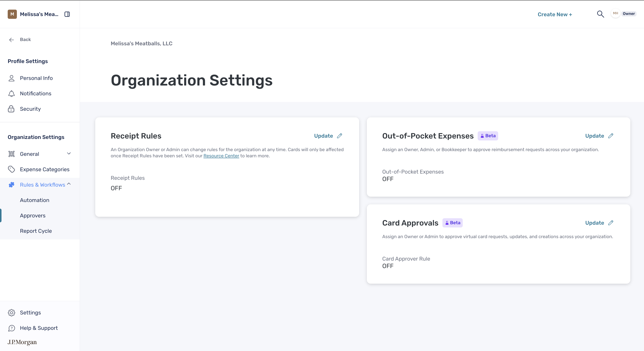The image size is (644, 351).
Task: Click the Receipt Rules OFF value
Action: [116, 188]
